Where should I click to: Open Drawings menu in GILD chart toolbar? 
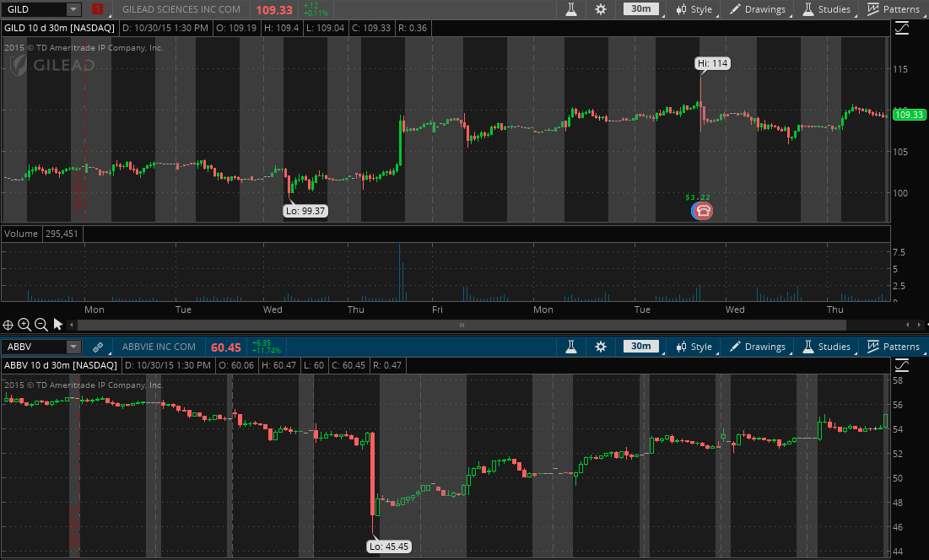point(757,9)
